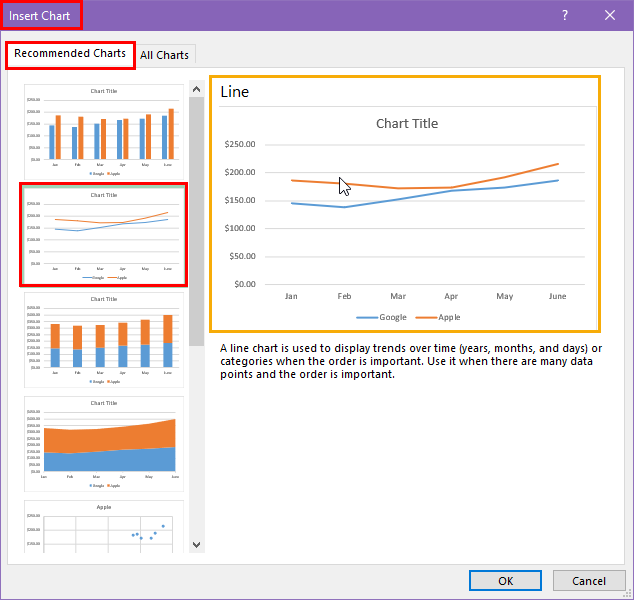Click the chart list scrollbar thumb
634x600 pixels.
tap(197, 222)
